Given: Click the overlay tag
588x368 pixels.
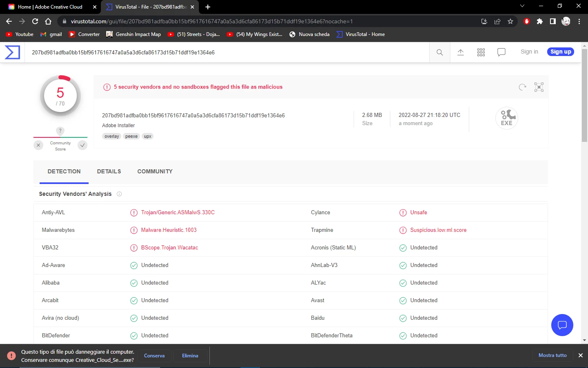Looking at the screenshot, I should [111, 137].
